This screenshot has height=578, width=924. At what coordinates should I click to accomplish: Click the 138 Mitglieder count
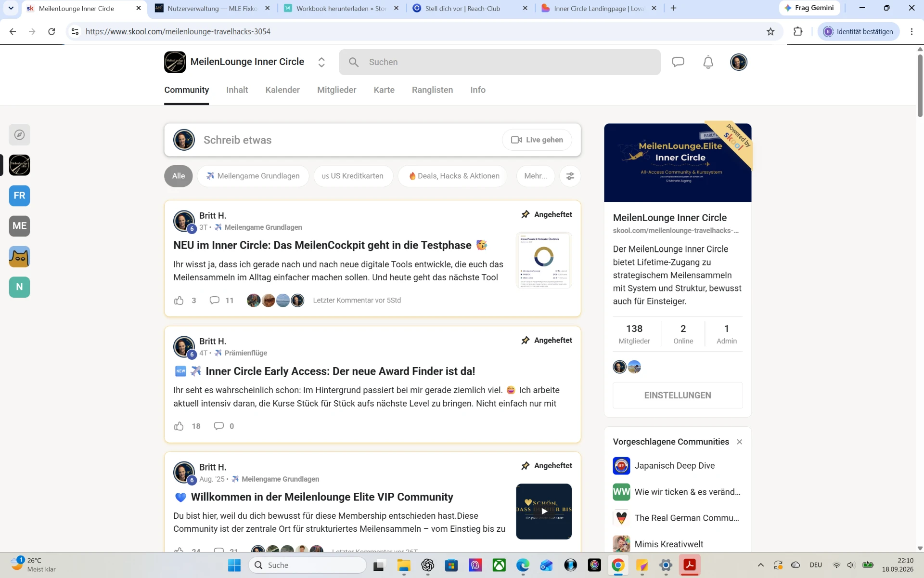634,334
